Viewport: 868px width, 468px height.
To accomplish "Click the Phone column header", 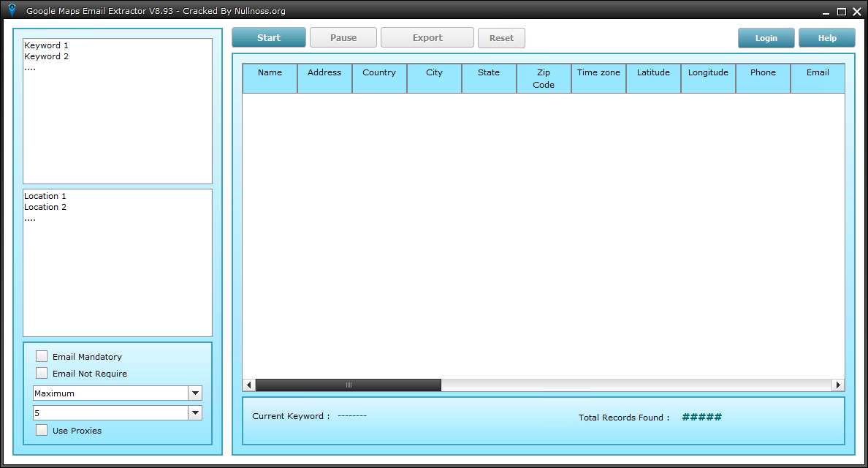I will coord(763,78).
